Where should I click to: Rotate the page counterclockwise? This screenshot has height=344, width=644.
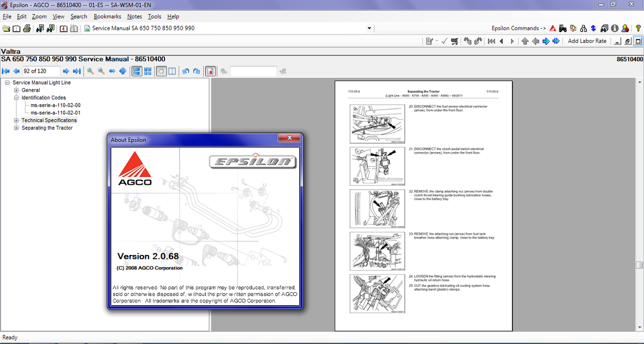(186, 71)
